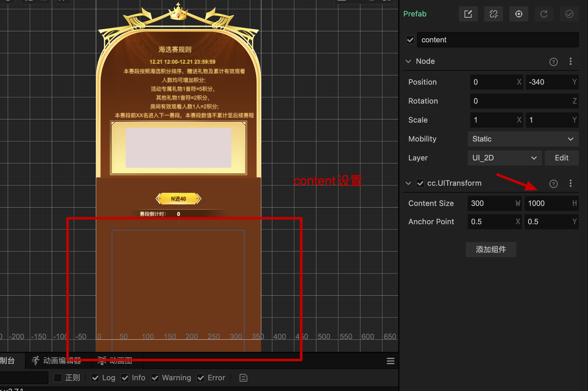
Task: Open help for cc.UITransform component
Action: coord(553,183)
